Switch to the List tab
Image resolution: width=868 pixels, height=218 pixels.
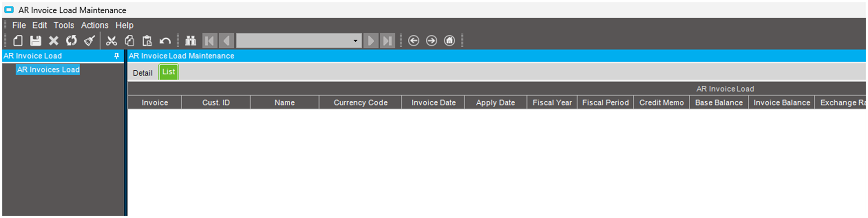click(x=169, y=72)
